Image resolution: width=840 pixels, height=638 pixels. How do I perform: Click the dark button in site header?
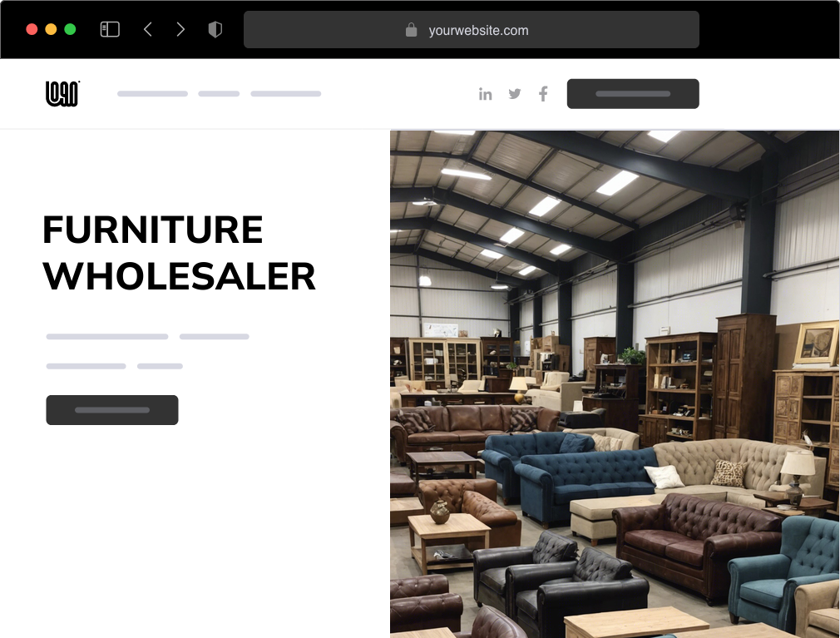click(633, 94)
